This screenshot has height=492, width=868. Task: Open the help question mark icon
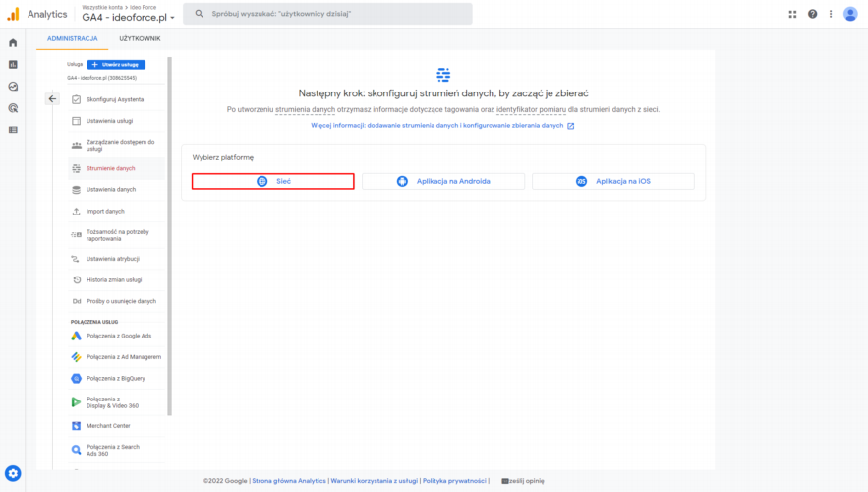pos(813,14)
